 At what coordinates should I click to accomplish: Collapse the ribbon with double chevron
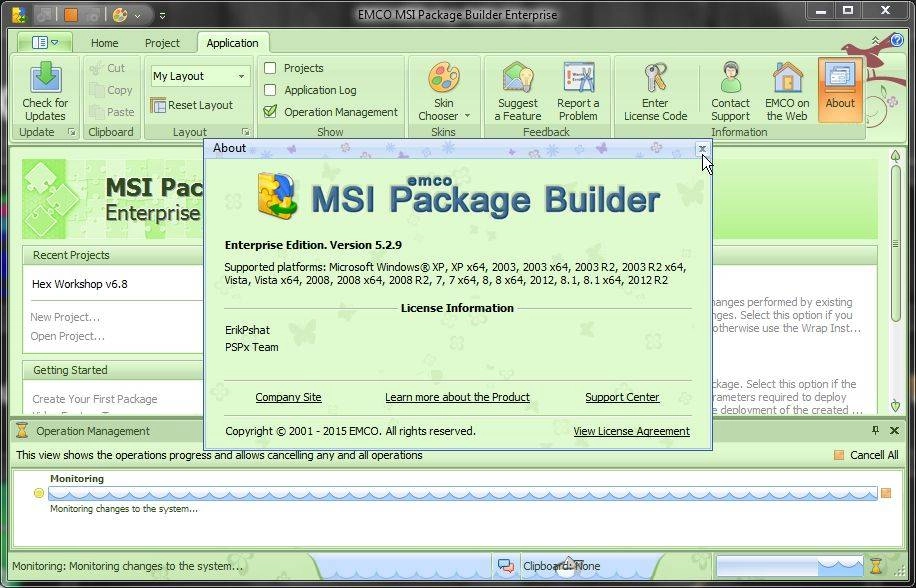pos(875,40)
